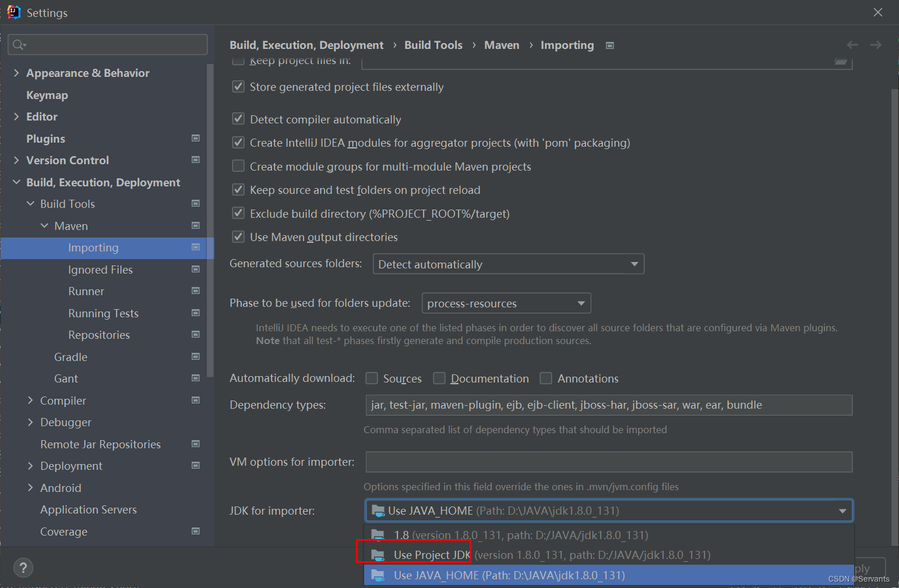Viewport: 899px width, 588px height.
Task: Click Build Tools in the breadcrumb
Action: [x=433, y=45]
